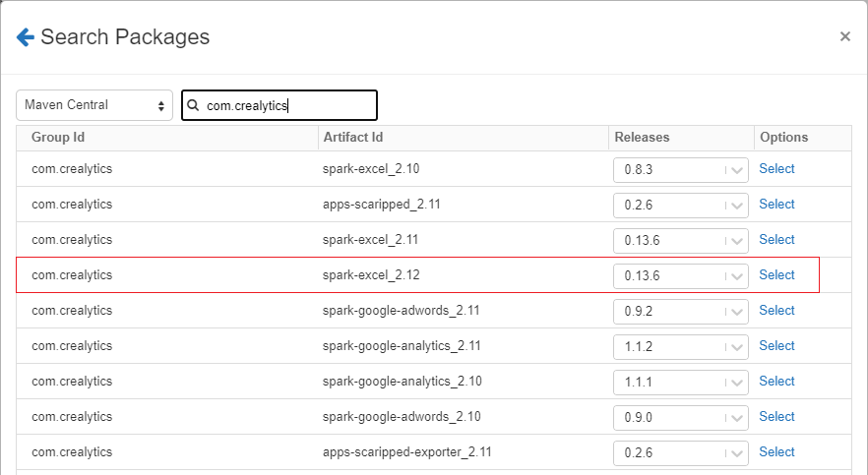Click com.crealytics group in spark-excel_2.10 row

coord(72,168)
